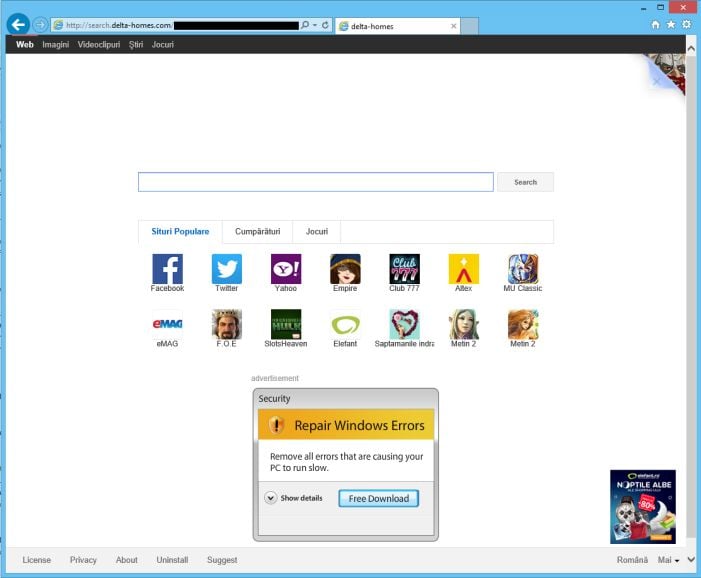Open the About footer link
This screenshot has width=701, height=578.
pyautogui.click(x=127, y=560)
